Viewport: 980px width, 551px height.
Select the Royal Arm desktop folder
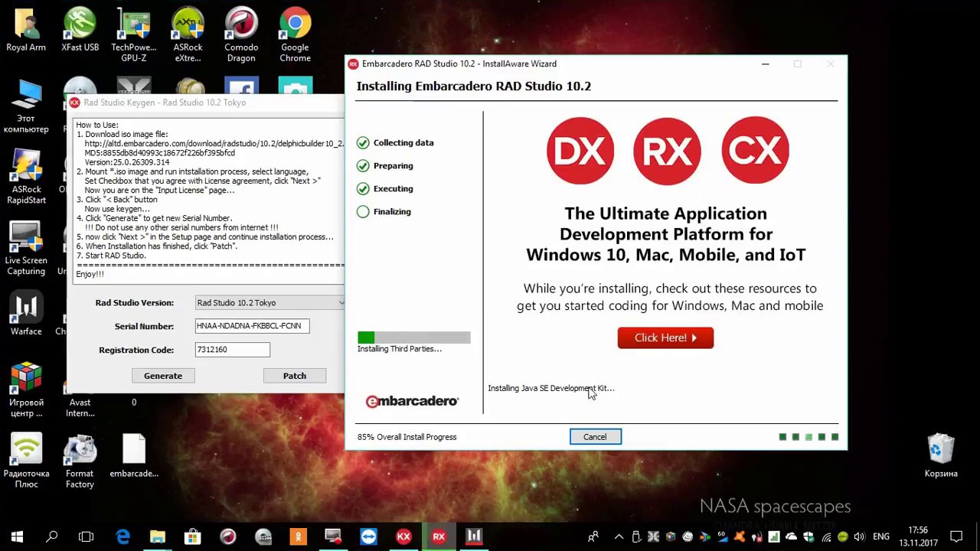tap(26, 29)
